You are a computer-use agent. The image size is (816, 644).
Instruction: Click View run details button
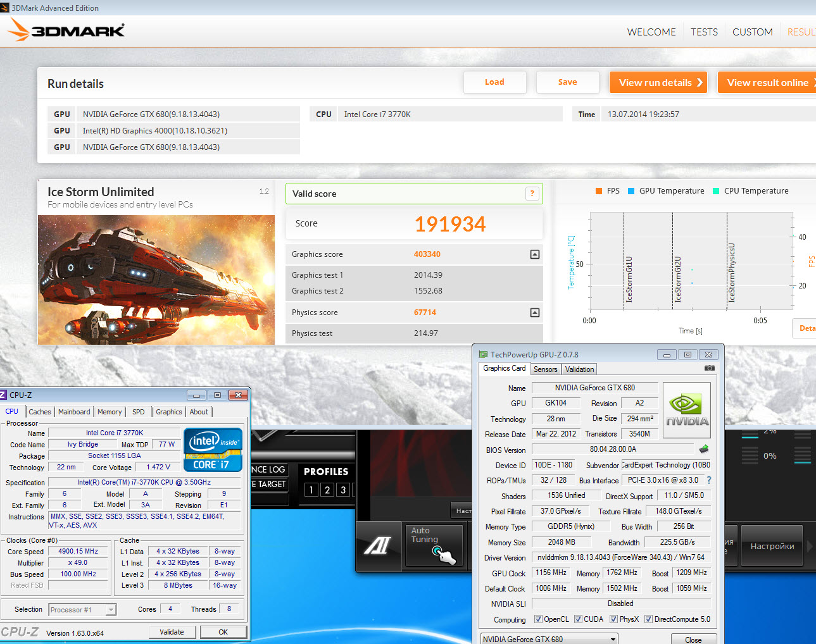pos(658,82)
